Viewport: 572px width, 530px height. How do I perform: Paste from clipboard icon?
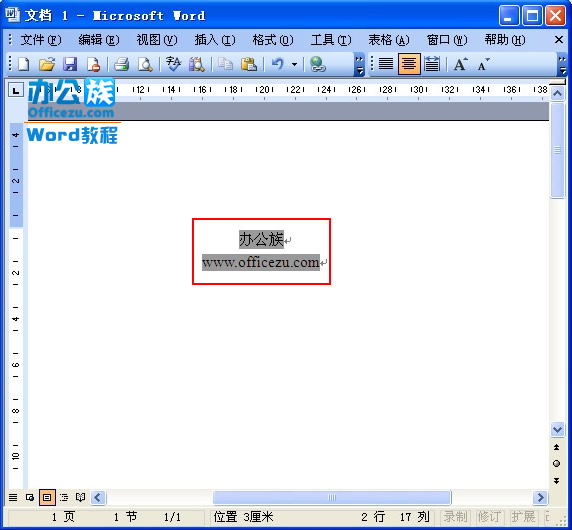tap(249, 65)
